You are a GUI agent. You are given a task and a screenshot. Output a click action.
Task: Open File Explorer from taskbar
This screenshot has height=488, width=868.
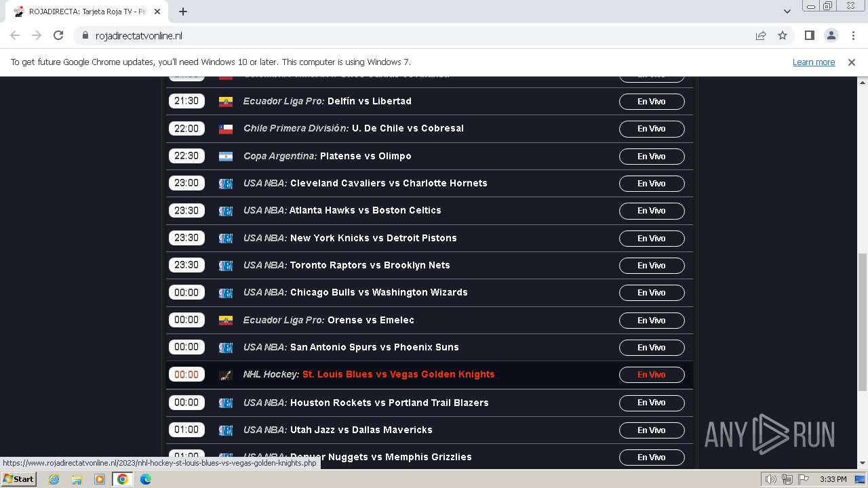pos(77,479)
